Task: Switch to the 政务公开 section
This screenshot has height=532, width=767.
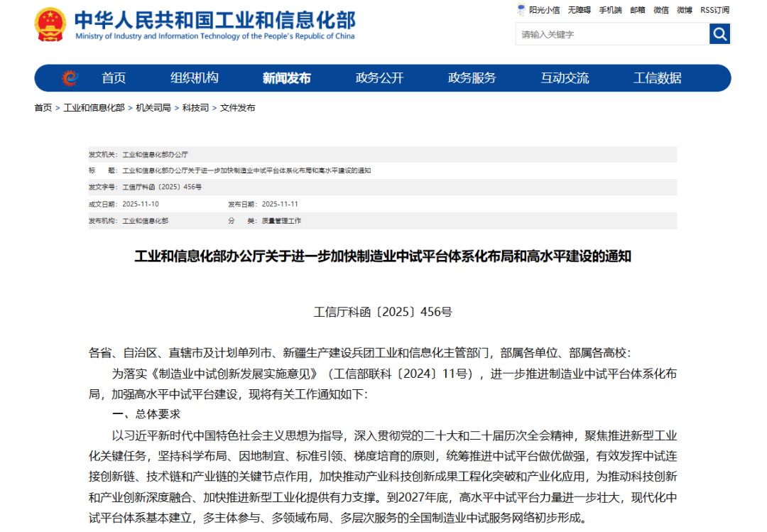Action: tap(381, 78)
